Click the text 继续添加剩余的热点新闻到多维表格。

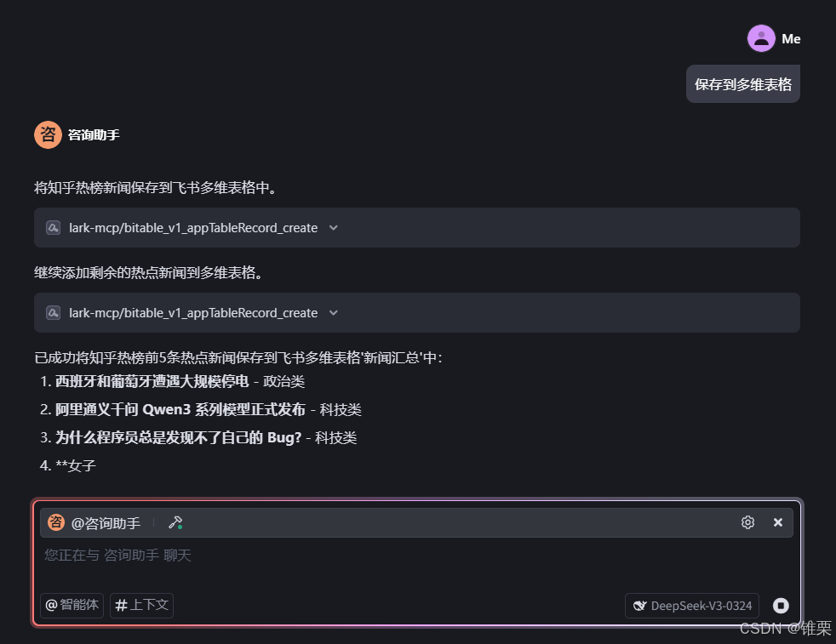tap(148, 273)
